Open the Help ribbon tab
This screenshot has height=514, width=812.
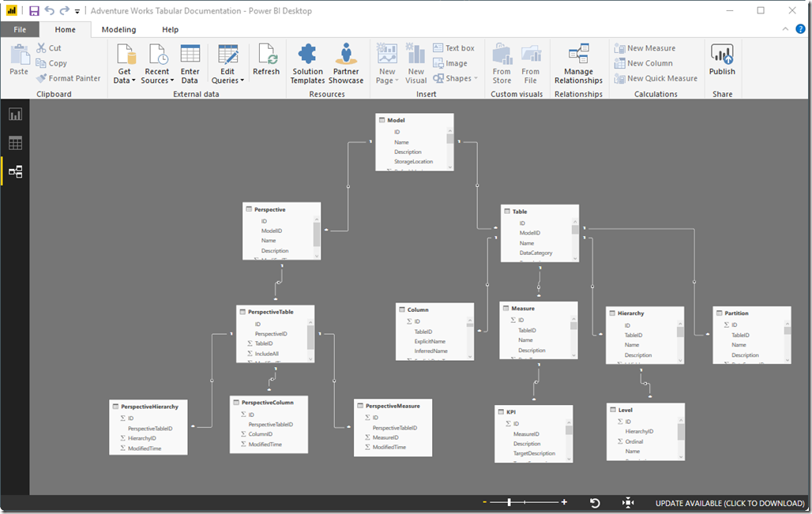[x=170, y=29]
